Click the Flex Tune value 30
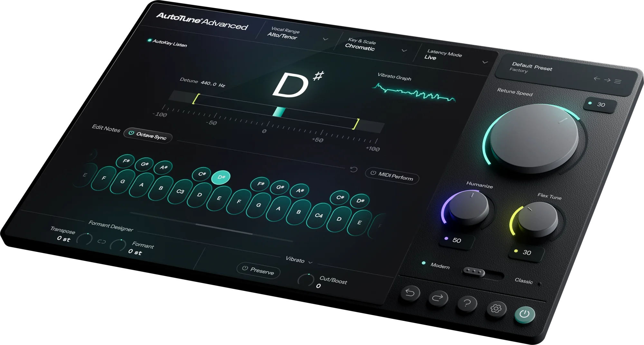 coord(527,253)
